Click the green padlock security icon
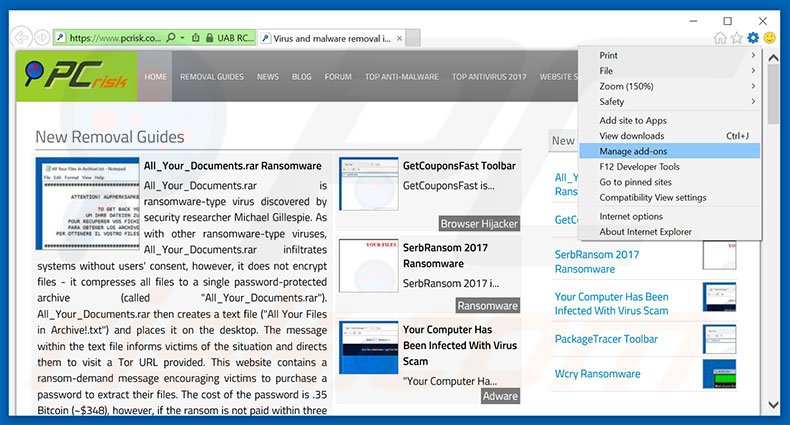Image resolution: width=790 pixels, height=425 pixels. tap(210, 38)
